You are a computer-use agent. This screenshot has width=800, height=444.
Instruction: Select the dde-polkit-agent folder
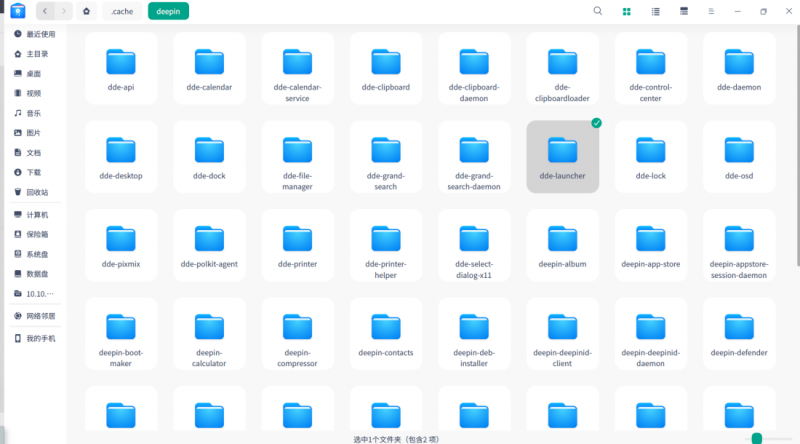(x=209, y=245)
